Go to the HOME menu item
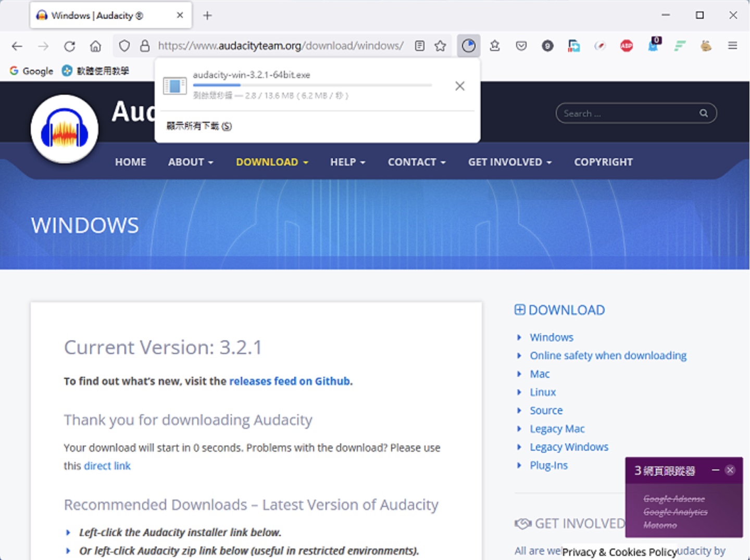The image size is (750, 560). coord(130,162)
